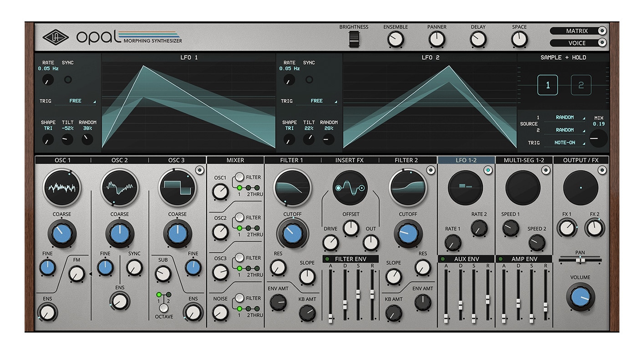Toggle the Amp Env green LED indicator
Image resolution: width=644 pixels, height=354 pixels.
(x=500, y=259)
